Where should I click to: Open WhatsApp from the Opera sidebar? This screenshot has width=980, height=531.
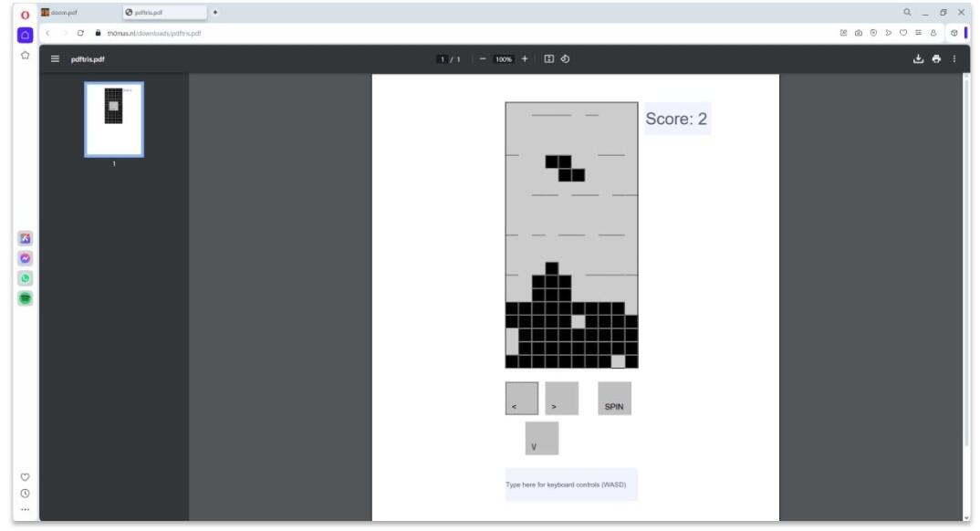coord(25,278)
